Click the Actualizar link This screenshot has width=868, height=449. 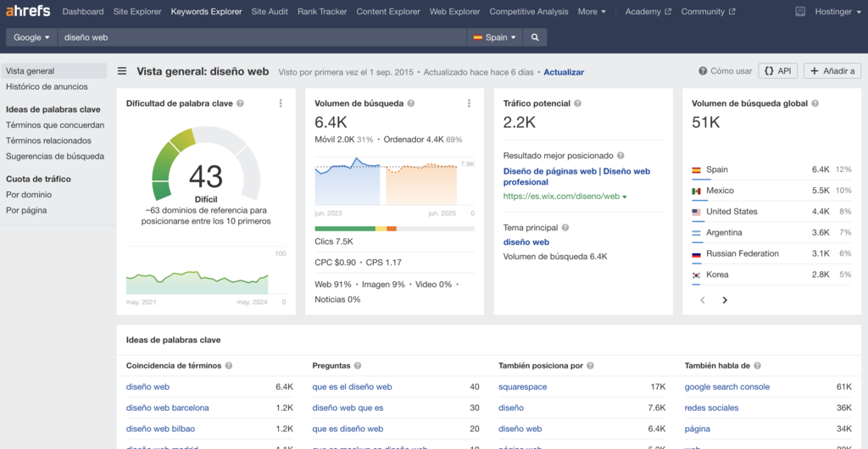coord(564,72)
